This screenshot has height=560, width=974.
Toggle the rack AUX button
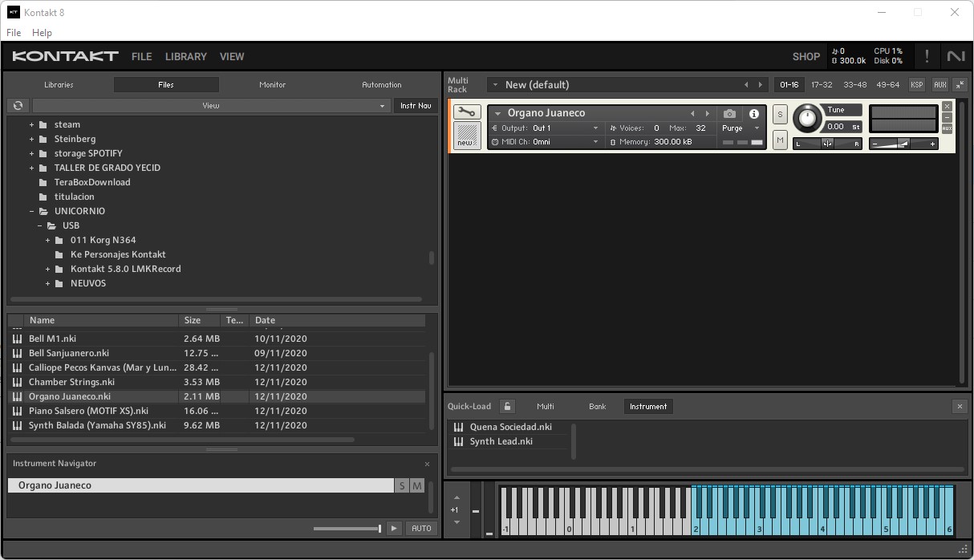click(940, 84)
